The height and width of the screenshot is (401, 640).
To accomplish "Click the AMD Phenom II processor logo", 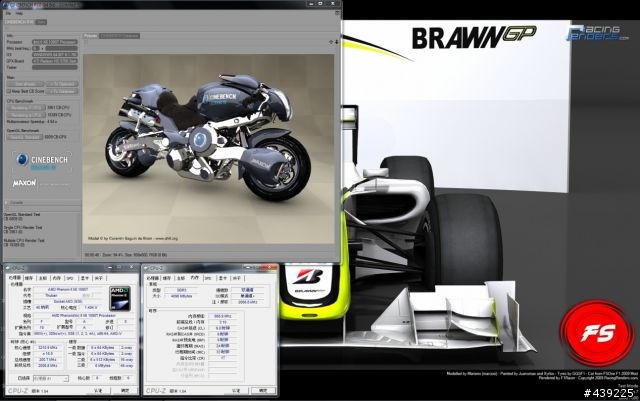I will click(x=120, y=298).
